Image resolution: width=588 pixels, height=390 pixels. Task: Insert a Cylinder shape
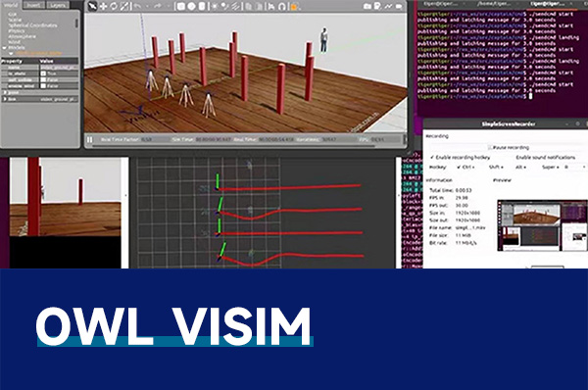coord(202,6)
